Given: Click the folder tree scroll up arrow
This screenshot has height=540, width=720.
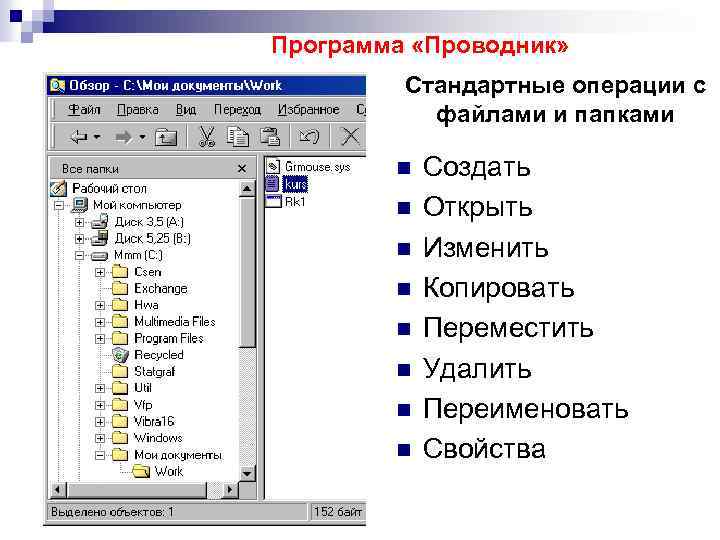Looking at the screenshot, I should coord(247,189).
